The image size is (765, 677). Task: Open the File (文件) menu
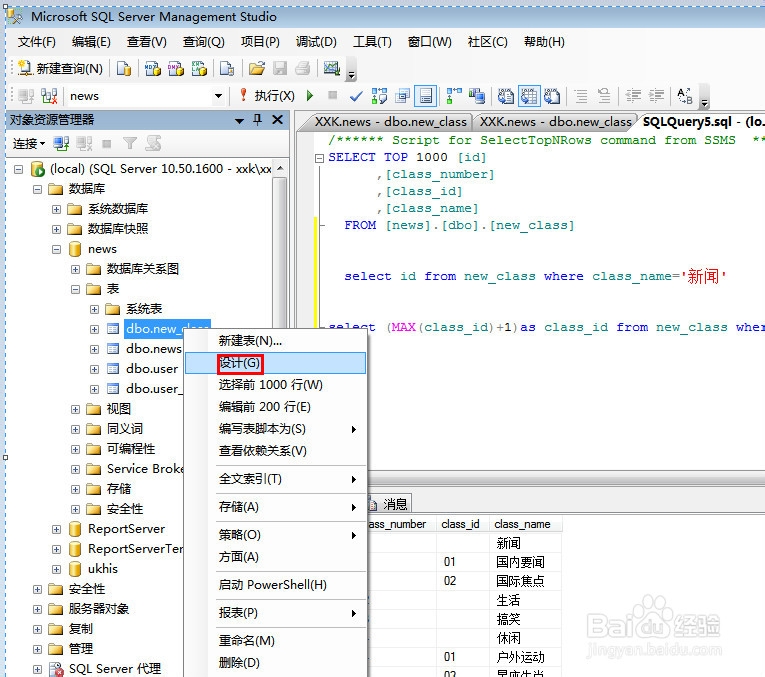click(x=37, y=42)
